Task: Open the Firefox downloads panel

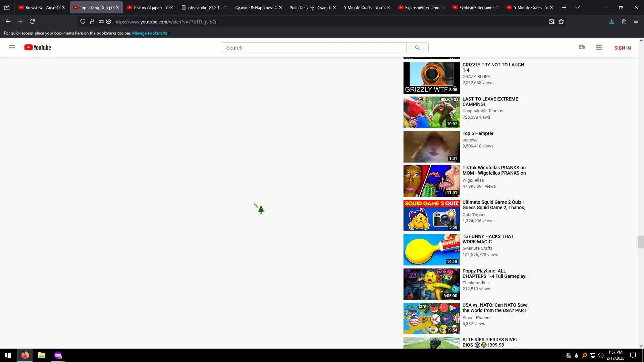Action: [611, 21]
